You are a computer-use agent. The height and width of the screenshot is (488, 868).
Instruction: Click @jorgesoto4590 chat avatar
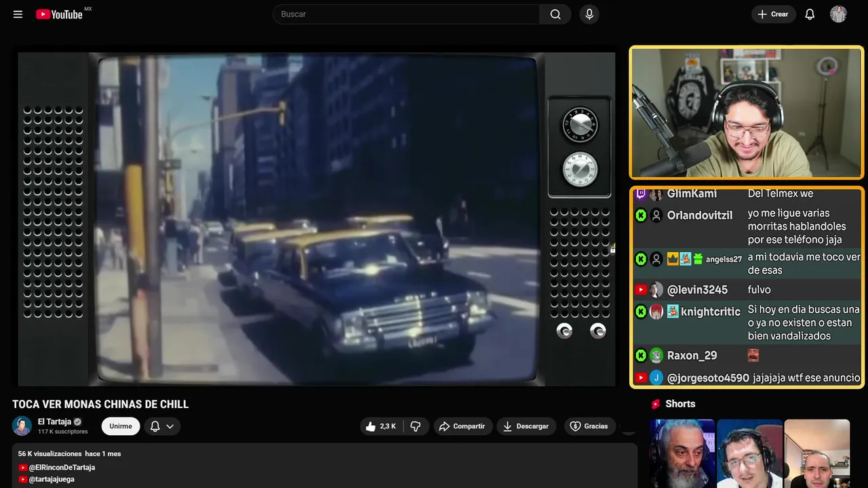pos(656,378)
